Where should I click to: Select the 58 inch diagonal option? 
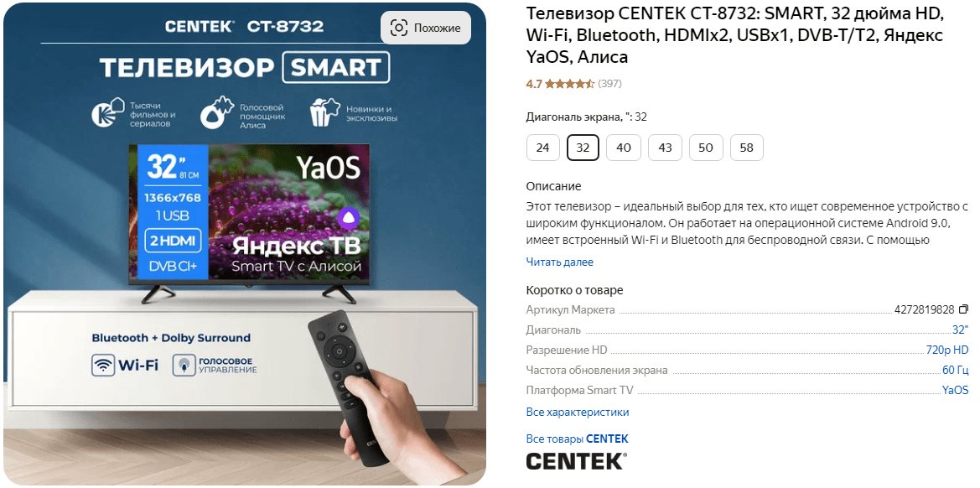(746, 148)
